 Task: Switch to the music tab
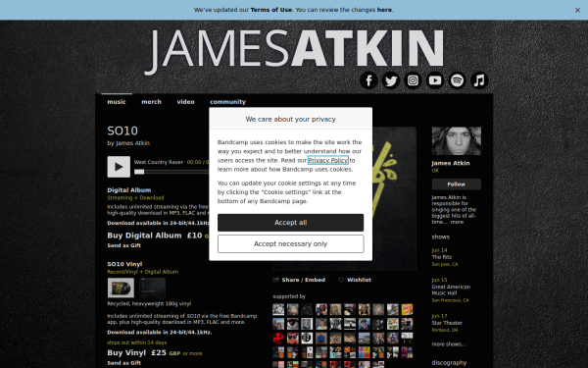point(117,102)
